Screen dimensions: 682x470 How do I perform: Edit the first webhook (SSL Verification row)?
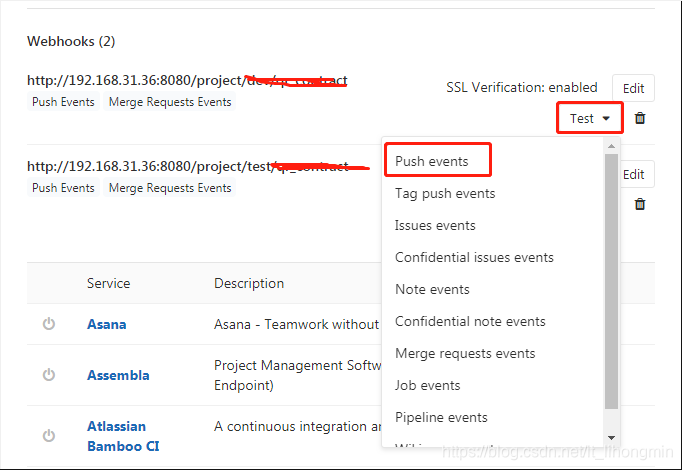pos(633,88)
